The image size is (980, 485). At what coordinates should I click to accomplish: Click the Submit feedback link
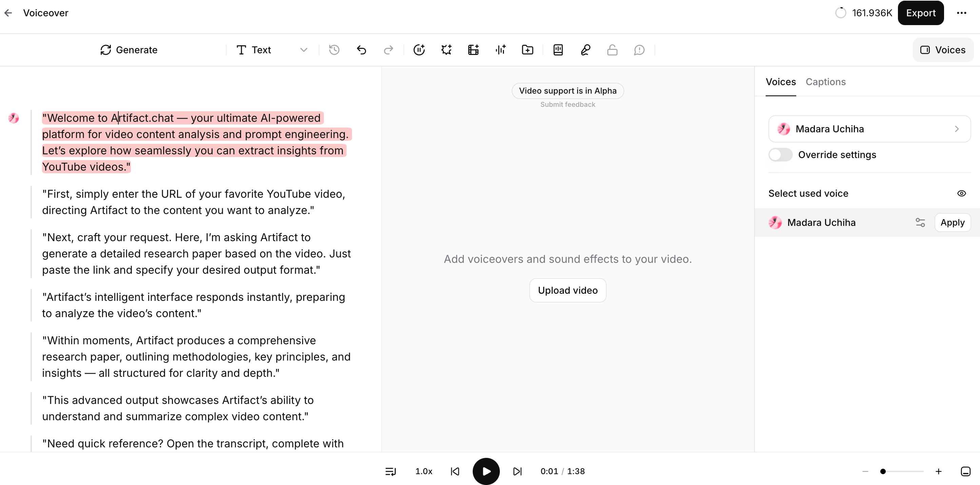pyautogui.click(x=568, y=104)
